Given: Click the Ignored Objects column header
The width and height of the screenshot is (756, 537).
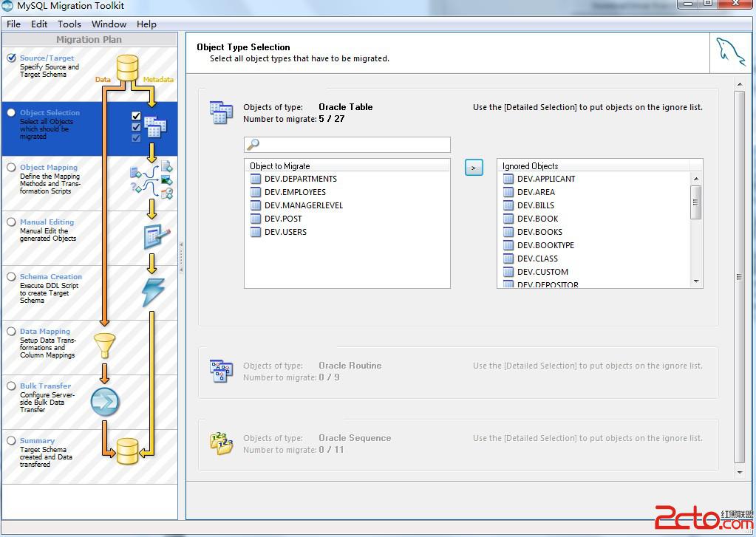Looking at the screenshot, I should click(593, 165).
